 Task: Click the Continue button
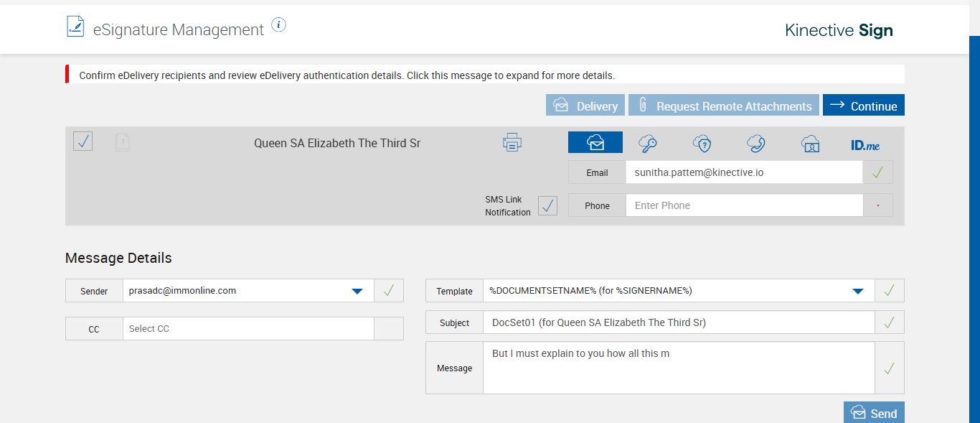click(x=864, y=106)
